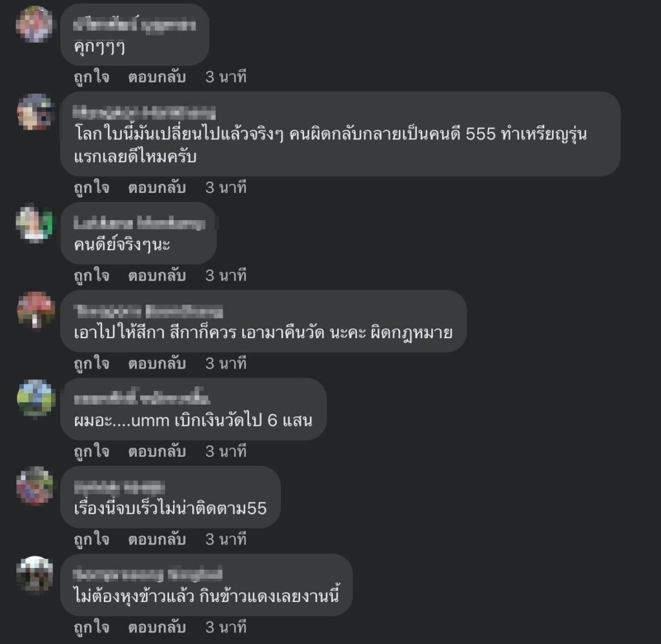This screenshot has width=661, height=644.
Task: Open avatar of the คุกๆๆๆ commenter
Action: click(x=35, y=24)
